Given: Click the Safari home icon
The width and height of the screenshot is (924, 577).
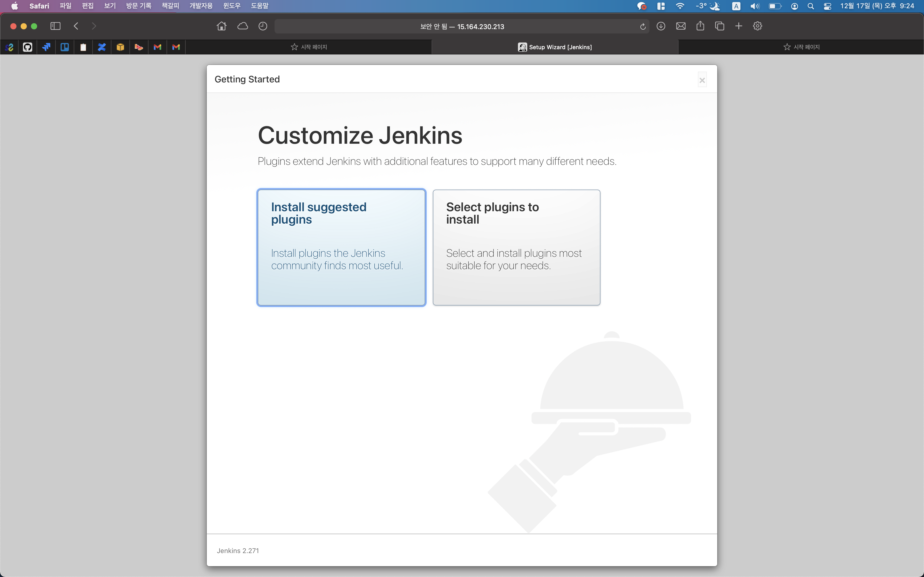Looking at the screenshot, I should click(x=221, y=26).
